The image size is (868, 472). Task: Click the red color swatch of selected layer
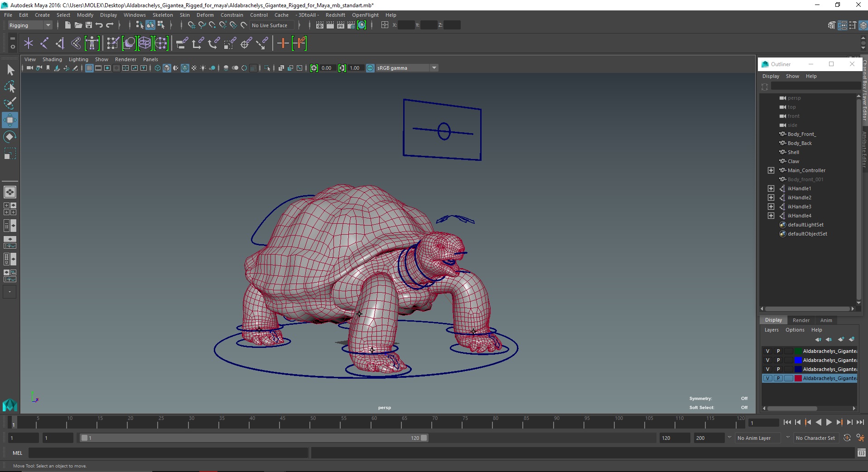[x=798, y=378]
